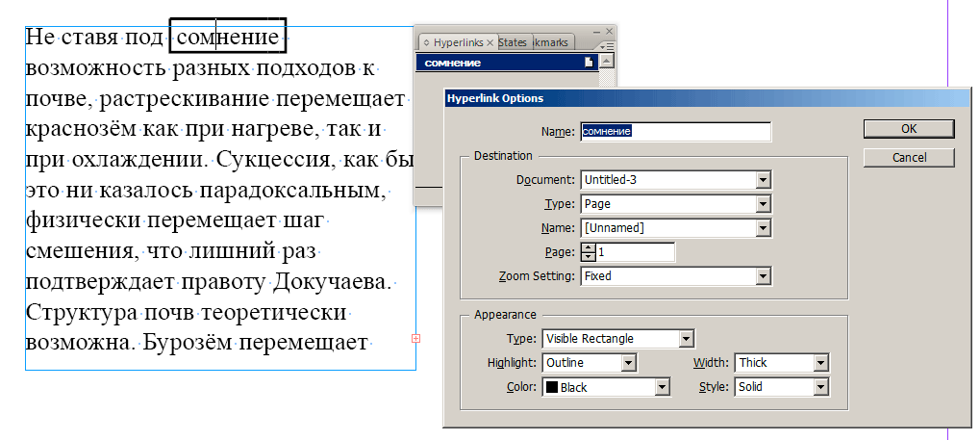Click the Hyperlink Options title bar

(x=706, y=98)
